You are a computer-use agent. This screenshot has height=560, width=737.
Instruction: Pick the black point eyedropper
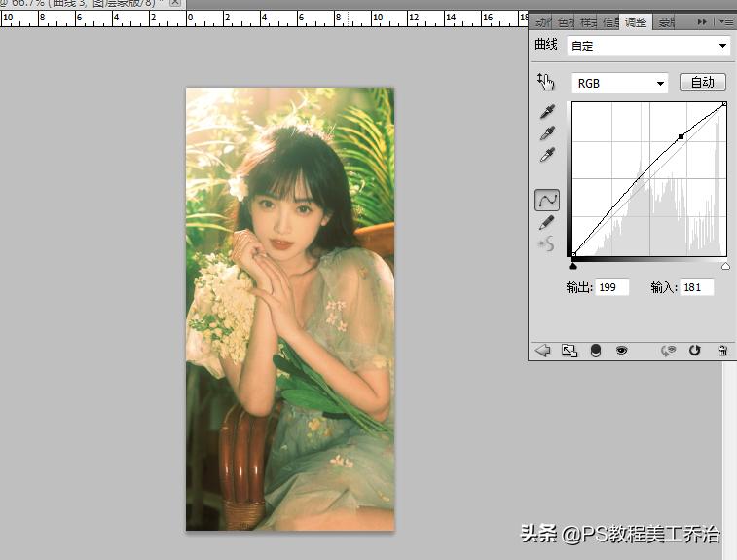click(547, 111)
